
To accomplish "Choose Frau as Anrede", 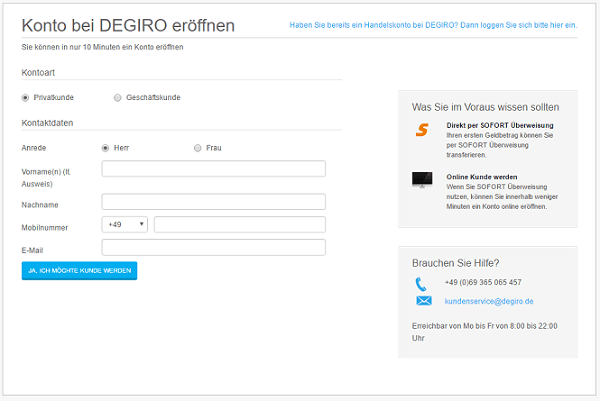I will tap(197, 148).
